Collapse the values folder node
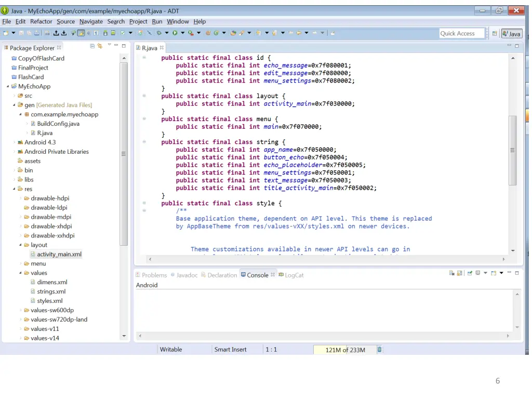 [20, 273]
